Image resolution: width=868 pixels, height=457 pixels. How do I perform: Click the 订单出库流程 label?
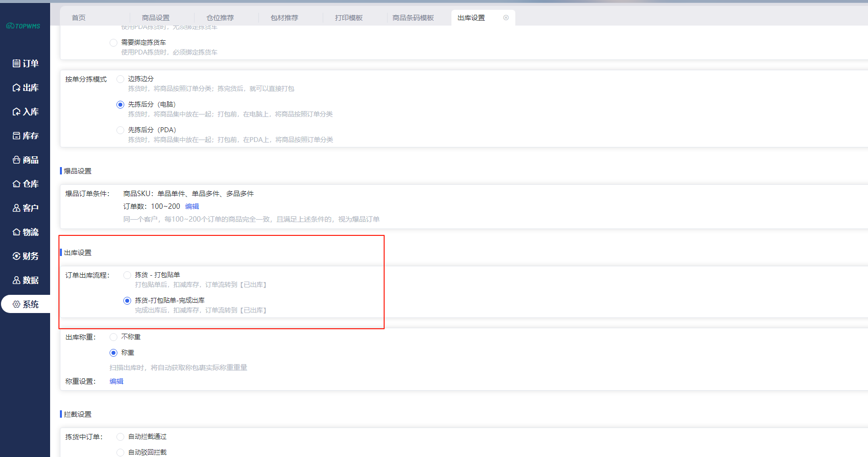tap(87, 275)
